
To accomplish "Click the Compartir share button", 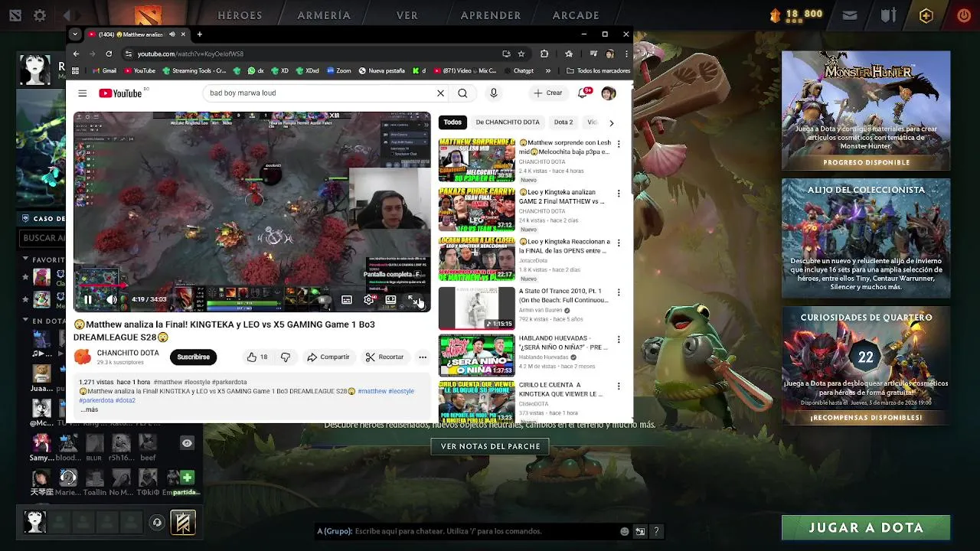I will pyautogui.click(x=328, y=357).
